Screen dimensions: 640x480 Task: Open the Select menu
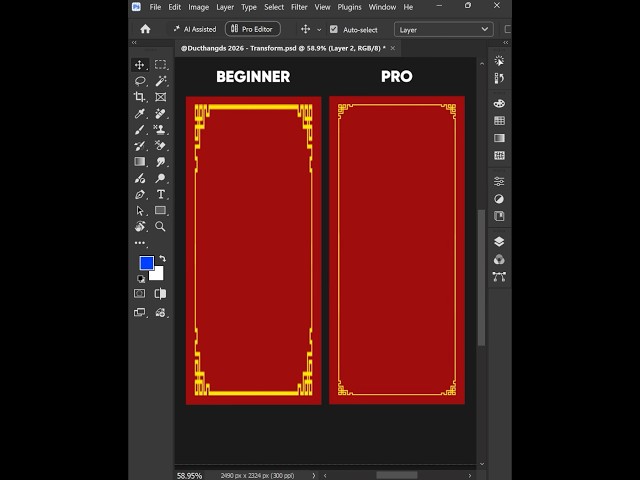(x=274, y=7)
